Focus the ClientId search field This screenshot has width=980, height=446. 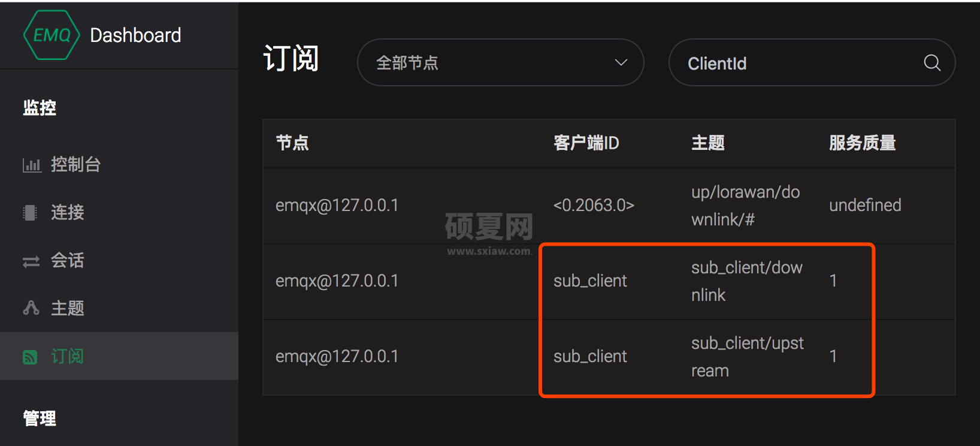click(812, 62)
